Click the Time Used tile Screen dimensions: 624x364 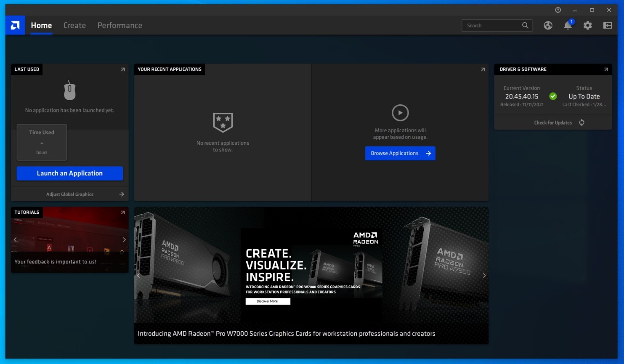42,142
